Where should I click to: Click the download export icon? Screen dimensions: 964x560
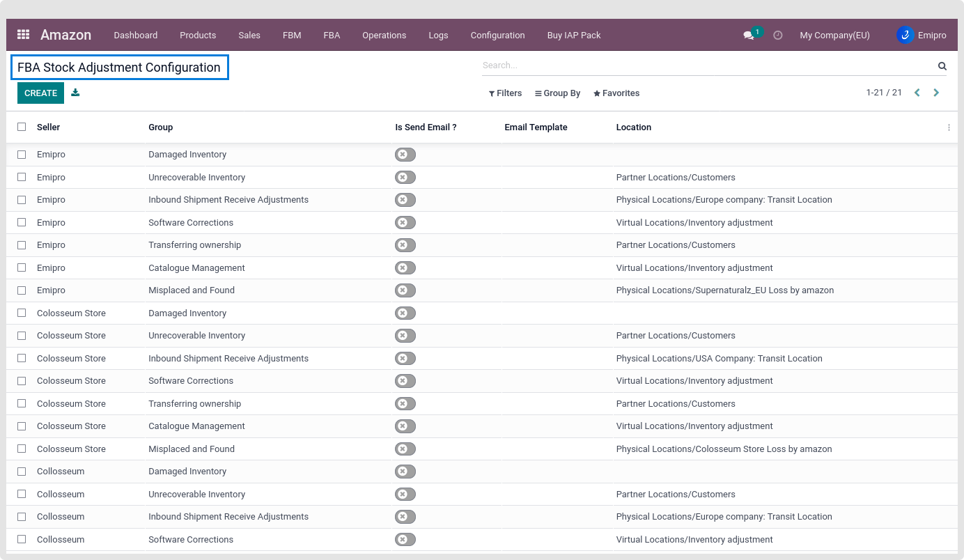(75, 93)
